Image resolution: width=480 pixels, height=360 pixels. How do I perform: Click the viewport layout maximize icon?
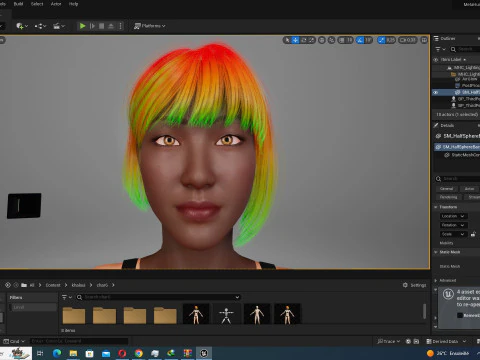pyautogui.click(x=424, y=40)
